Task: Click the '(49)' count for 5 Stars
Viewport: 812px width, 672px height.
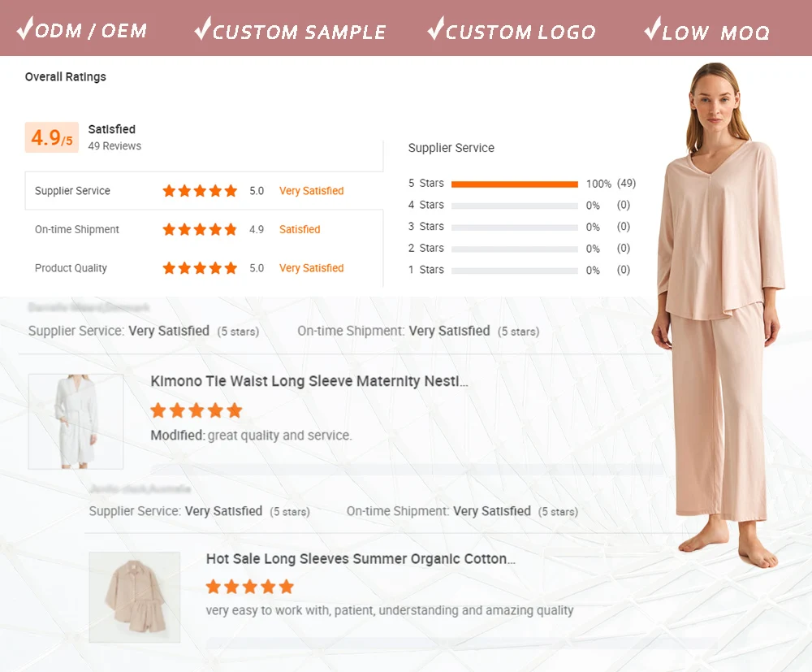Action: pyautogui.click(x=626, y=183)
